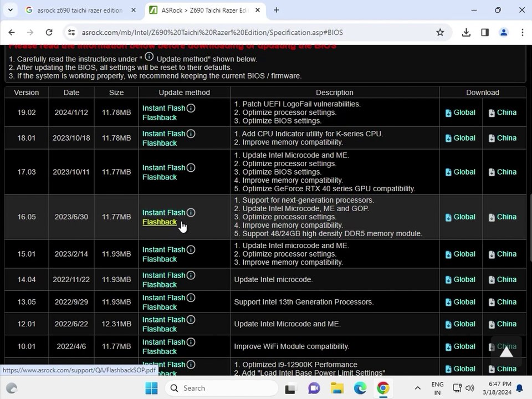Viewport: 532px width, 399px height.
Task: Download BIOS 15.01 from the China server
Action: 503,254
